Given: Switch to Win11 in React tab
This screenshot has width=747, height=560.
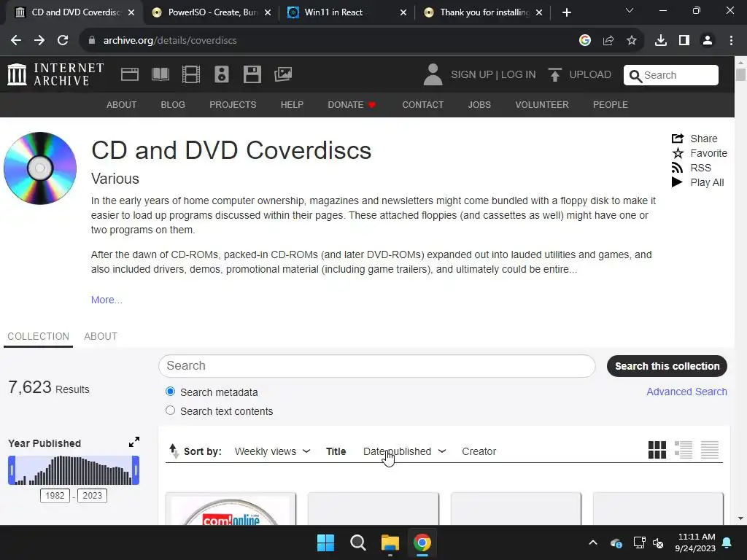Looking at the screenshot, I should pos(347,12).
